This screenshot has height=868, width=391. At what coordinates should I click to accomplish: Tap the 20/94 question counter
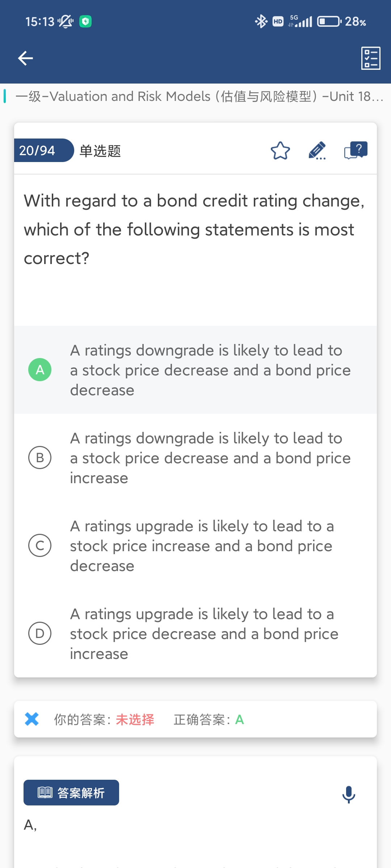point(37,150)
